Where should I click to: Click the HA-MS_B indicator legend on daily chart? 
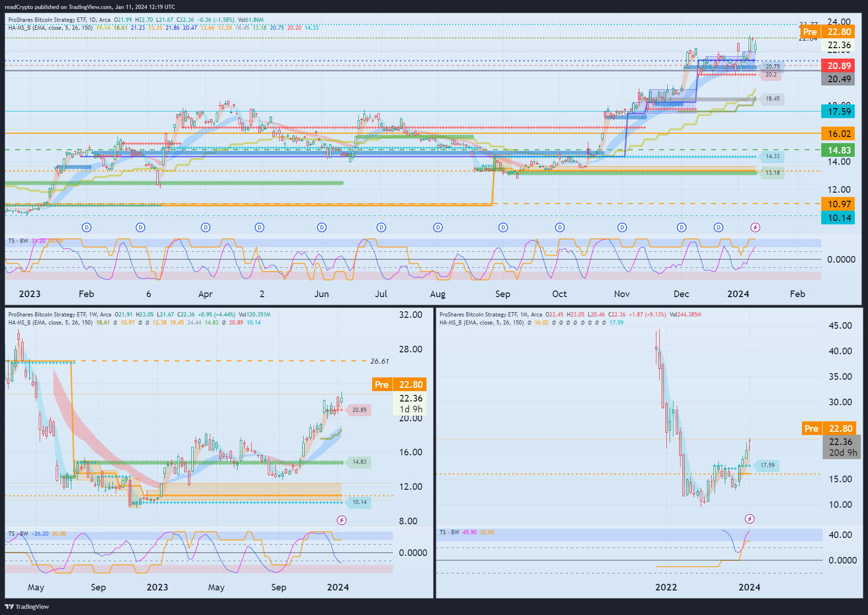tap(51, 28)
